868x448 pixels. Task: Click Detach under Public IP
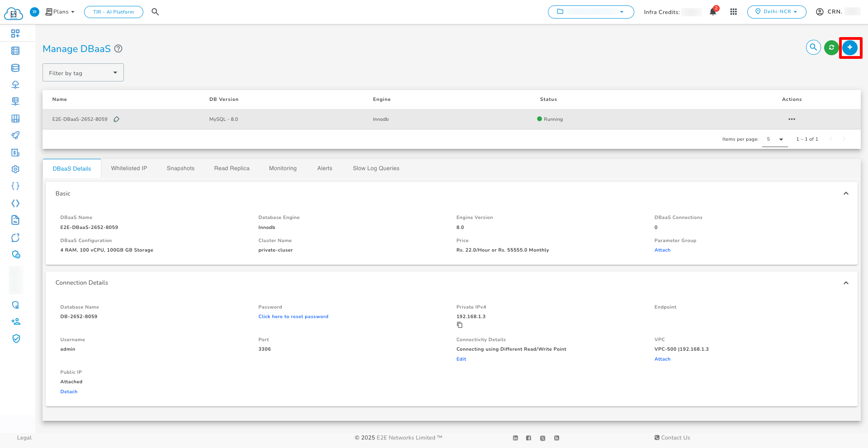(x=69, y=392)
